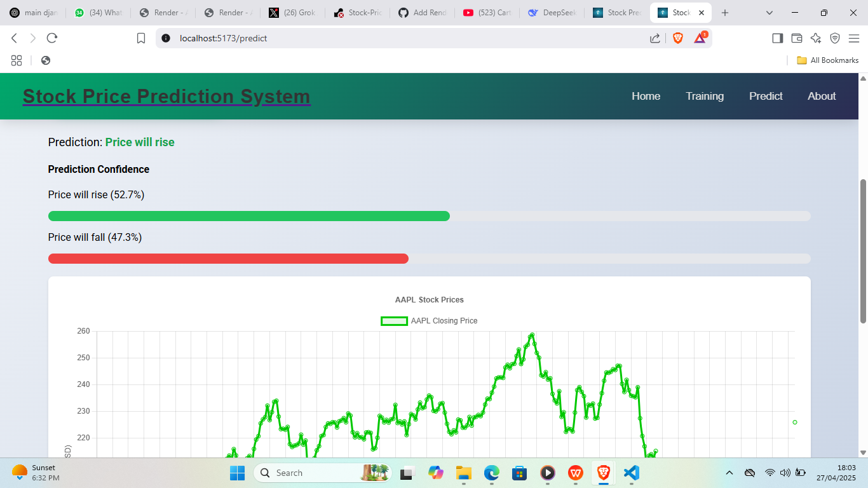Switch to the 'Stock-Pric' error tab
Viewport: 868px width, 488px height.
pyautogui.click(x=357, y=13)
